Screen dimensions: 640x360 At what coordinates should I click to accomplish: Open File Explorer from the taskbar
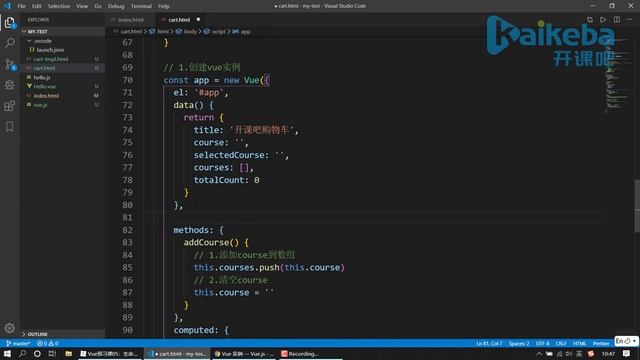pos(69,353)
